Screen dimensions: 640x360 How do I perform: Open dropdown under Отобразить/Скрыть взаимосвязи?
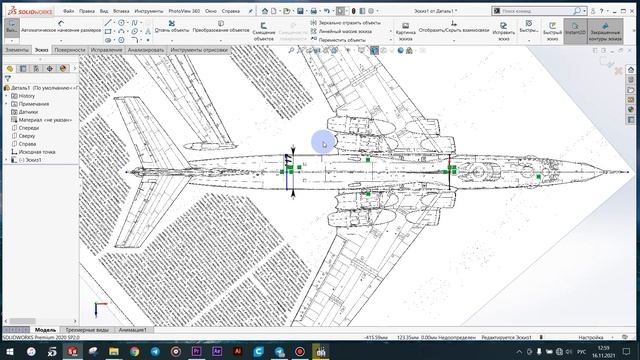(454, 40)
